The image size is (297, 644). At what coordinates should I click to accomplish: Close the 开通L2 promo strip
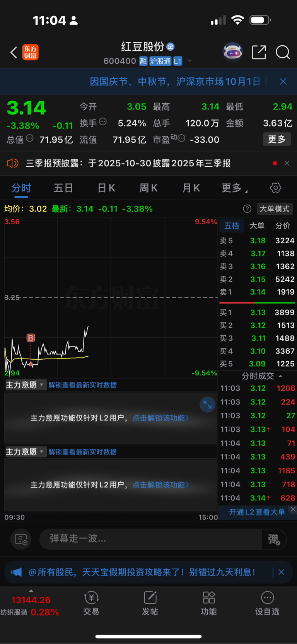pyautogui.click(x=293, y=509)
